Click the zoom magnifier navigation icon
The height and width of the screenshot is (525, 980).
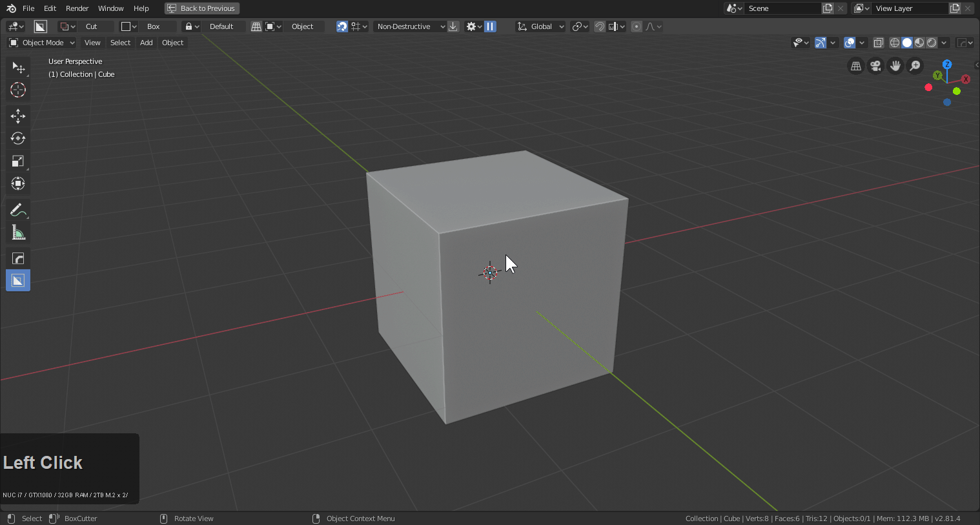pyautogui.click(x=915, y=66)
